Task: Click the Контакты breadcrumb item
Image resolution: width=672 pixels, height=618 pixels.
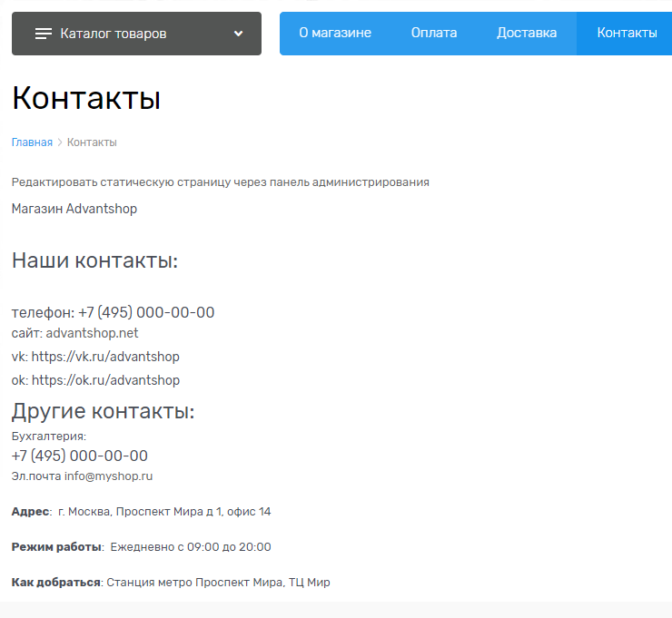Action: pos(92,142)
